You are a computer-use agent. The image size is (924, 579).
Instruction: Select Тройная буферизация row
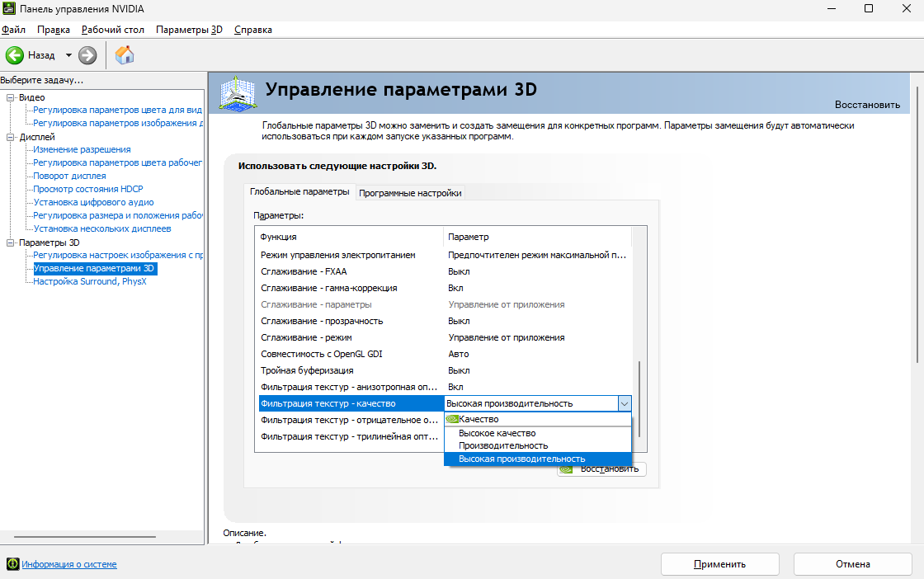445,370
